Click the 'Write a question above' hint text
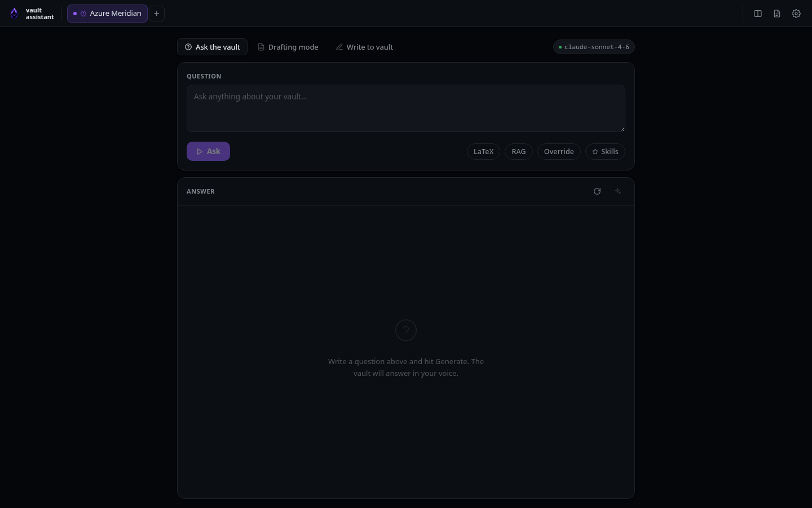Image resolution: width=812 pixels, height=508 pixels. pos(406,367)
